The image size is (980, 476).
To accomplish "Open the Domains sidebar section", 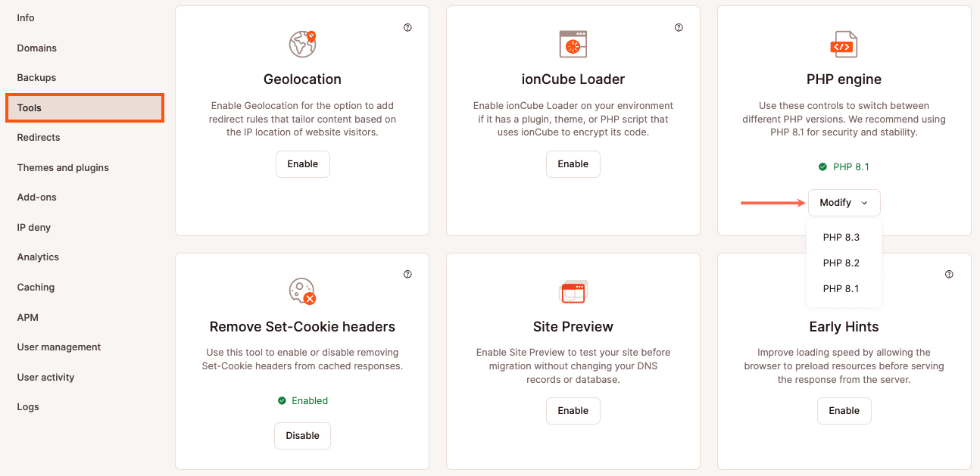I will point(37,48).
